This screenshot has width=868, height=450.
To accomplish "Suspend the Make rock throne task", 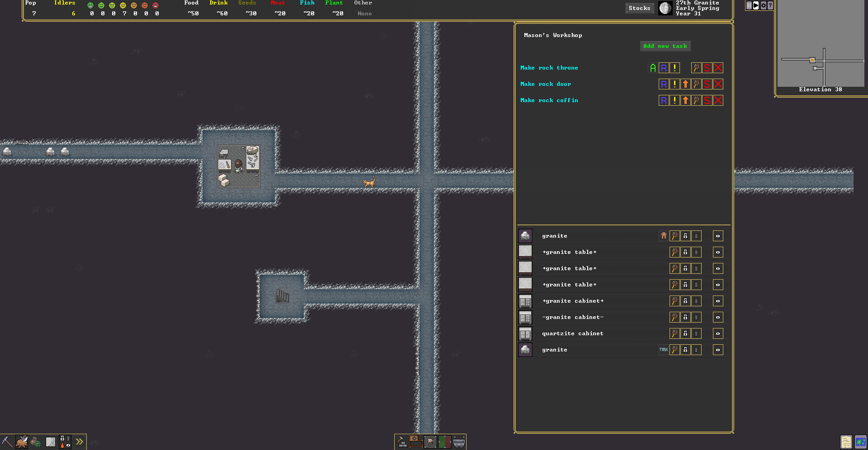I will coord(707,68).
